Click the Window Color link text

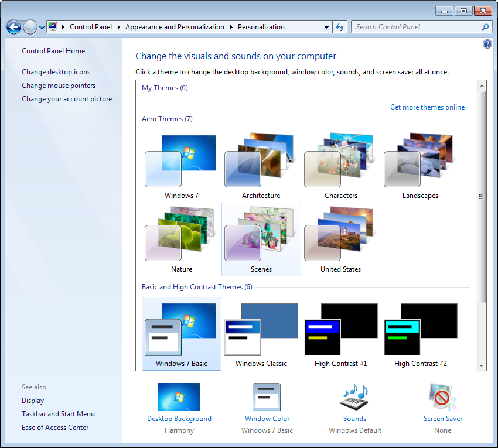coord(267,419)
